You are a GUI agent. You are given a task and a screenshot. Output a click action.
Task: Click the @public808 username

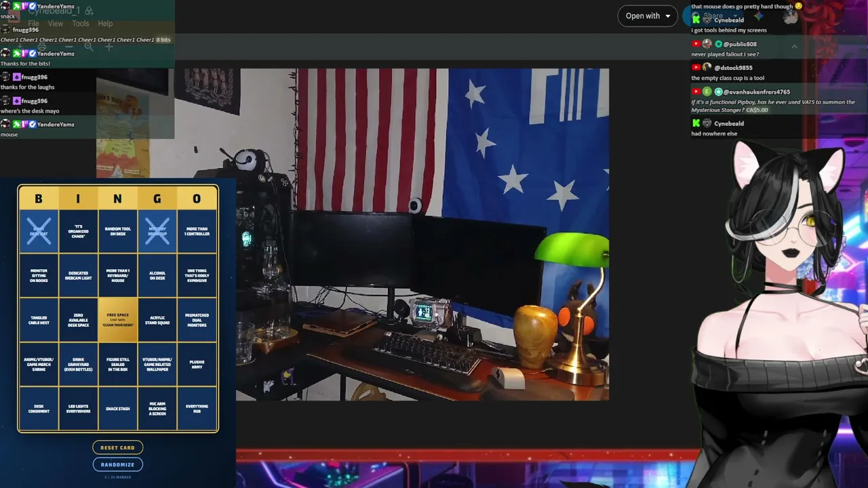pos(740,44)
